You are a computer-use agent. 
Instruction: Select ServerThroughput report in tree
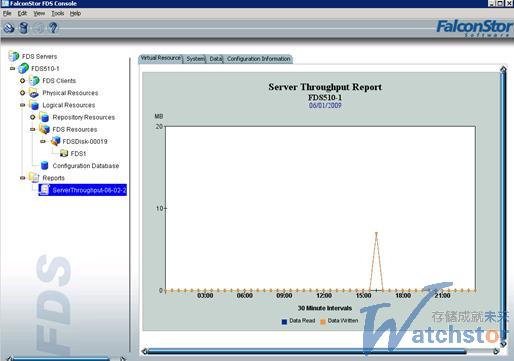coord(83,190)
